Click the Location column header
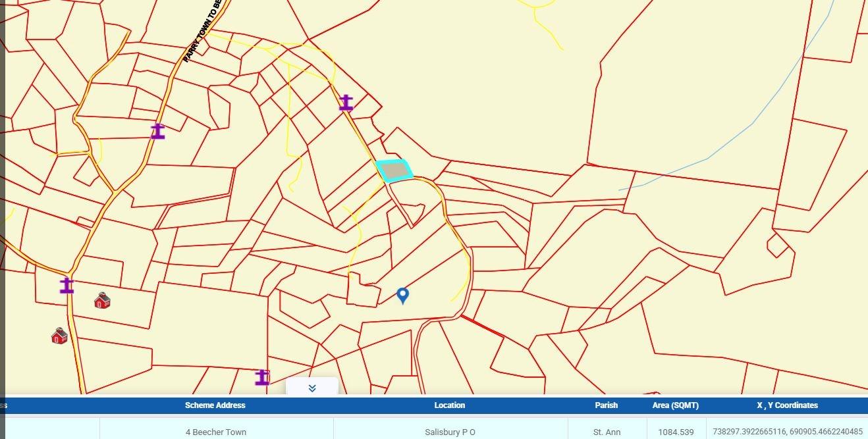The width and height of the screenshot is (868, 439). click(x=450, y=405)
